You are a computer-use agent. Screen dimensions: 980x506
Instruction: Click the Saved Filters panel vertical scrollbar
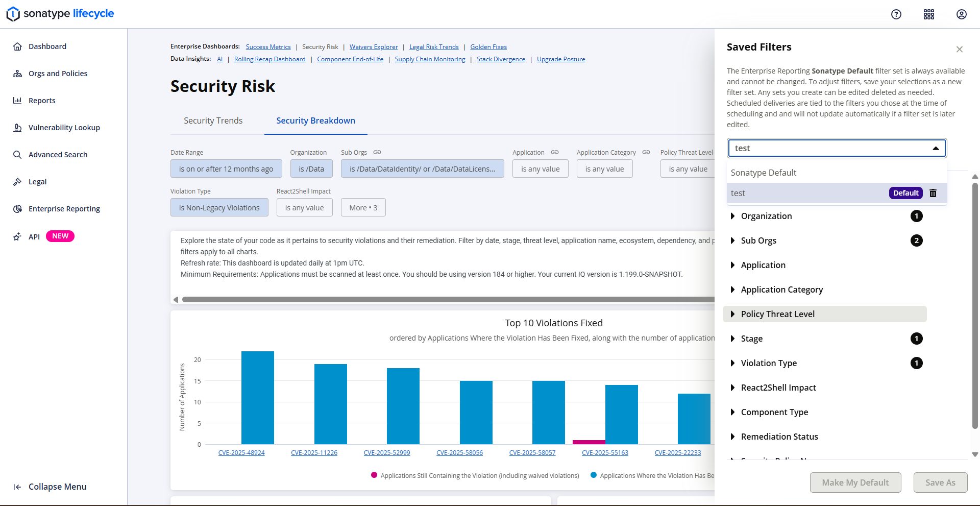click(975, 306)
